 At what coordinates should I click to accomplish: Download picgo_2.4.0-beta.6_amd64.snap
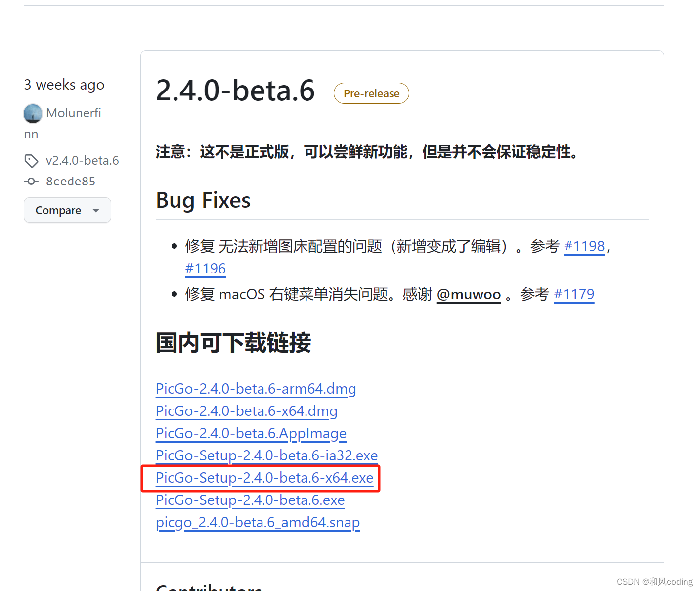coord(258,522)
